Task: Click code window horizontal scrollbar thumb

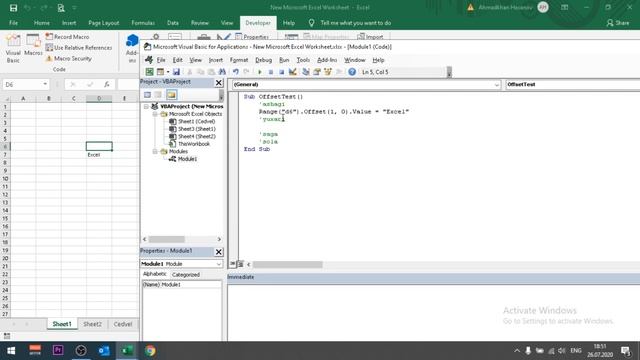Action: [x=287, y=264]
